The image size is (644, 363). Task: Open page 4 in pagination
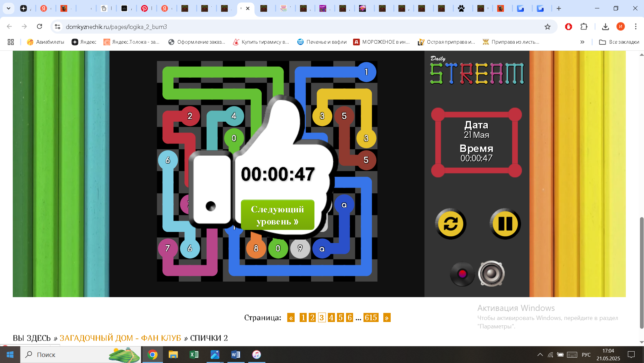pos(331,318)
